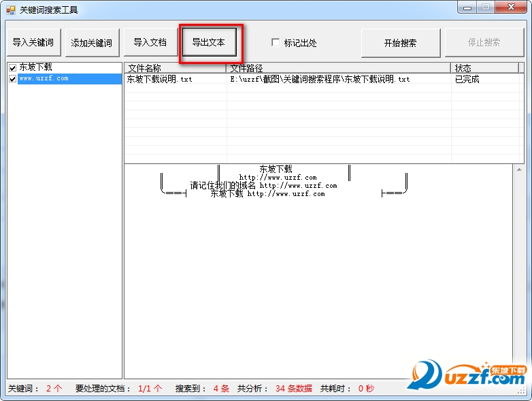Click the disabled 停止搜索 button
This screenshot has height=401, width=532.
click(484, 43)
